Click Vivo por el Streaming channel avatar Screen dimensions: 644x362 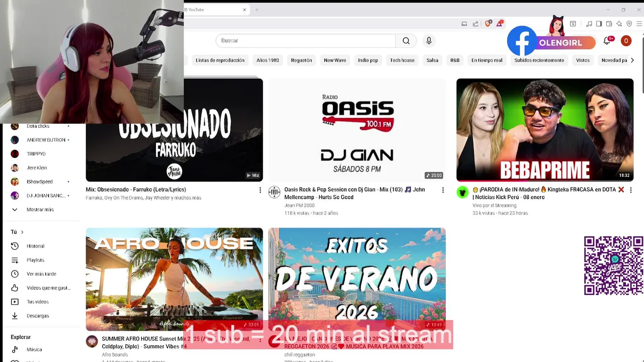(x=462, y=192)
